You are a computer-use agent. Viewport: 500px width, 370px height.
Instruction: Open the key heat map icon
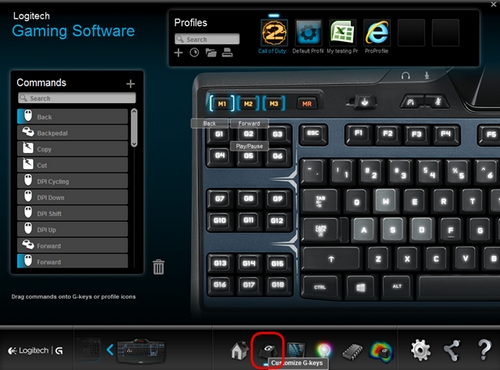382,352
